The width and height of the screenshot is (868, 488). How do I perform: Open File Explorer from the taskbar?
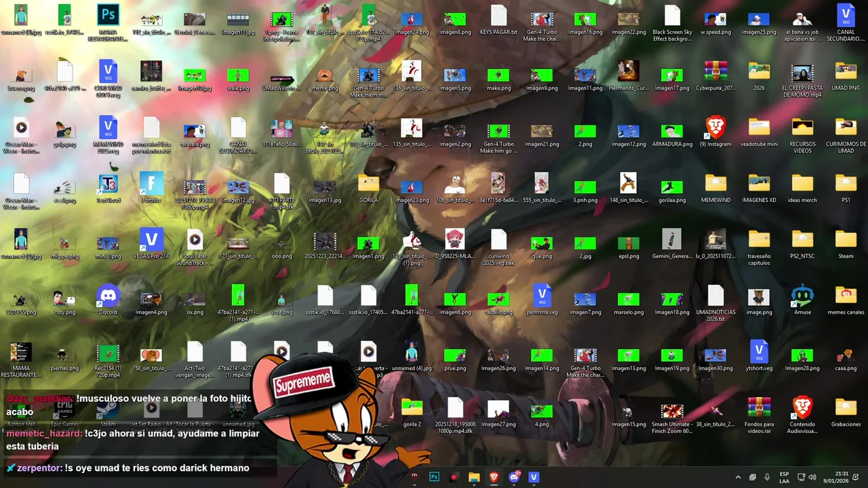[474, 477]
